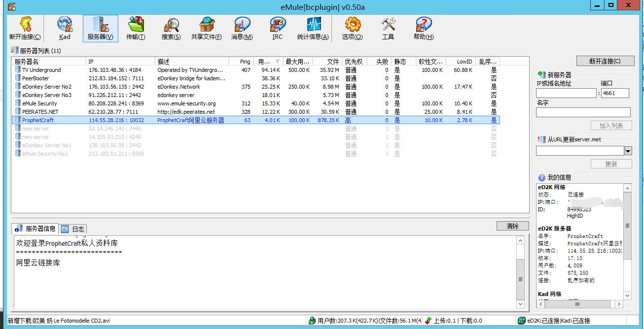The image size is (644, 329).
Task: Click the 加入列表 button
Action: click(611, 126)
